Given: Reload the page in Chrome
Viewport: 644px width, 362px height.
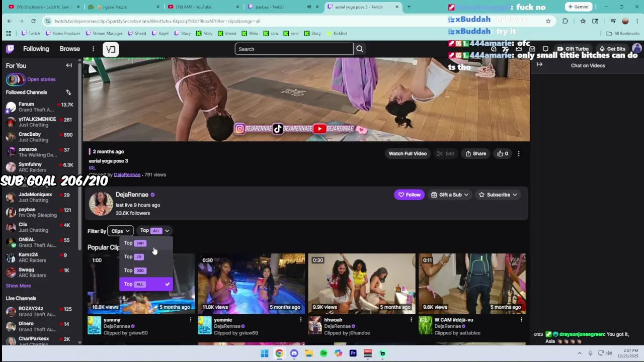Looking at the screenshot, I should click(33, 21).
